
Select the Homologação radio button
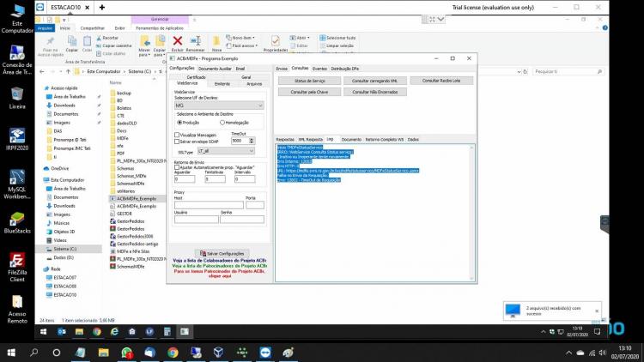coord(222,123)
